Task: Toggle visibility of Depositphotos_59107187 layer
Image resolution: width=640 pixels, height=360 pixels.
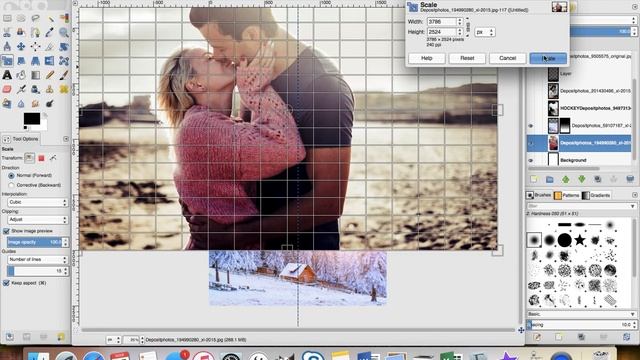Action: 531,126
